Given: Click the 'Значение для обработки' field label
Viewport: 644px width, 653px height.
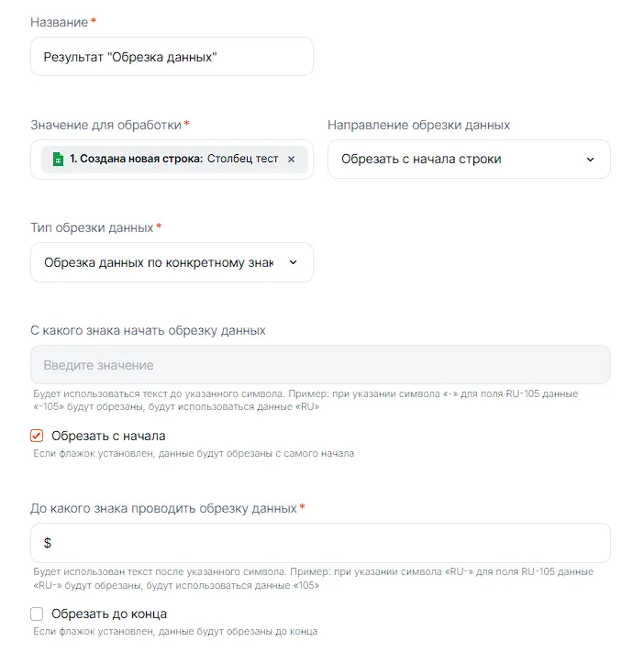Looking at the screenshot, I should (105, 125).
